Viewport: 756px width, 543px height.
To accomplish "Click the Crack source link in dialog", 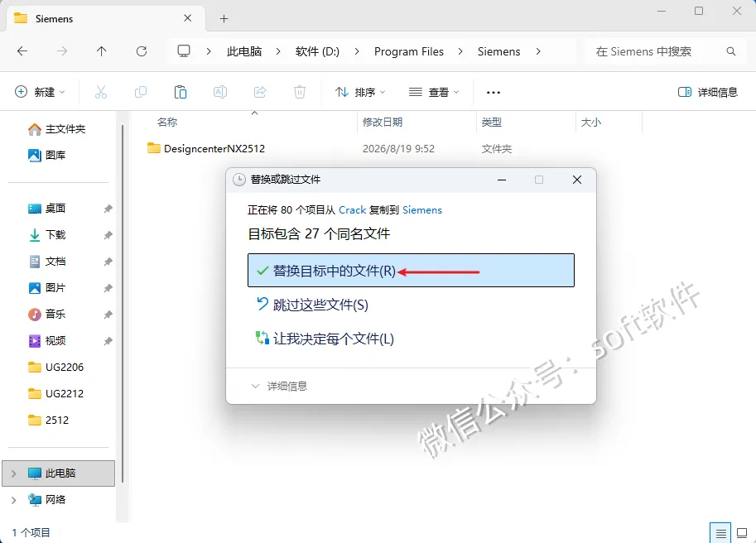I will tap(352, 210).
